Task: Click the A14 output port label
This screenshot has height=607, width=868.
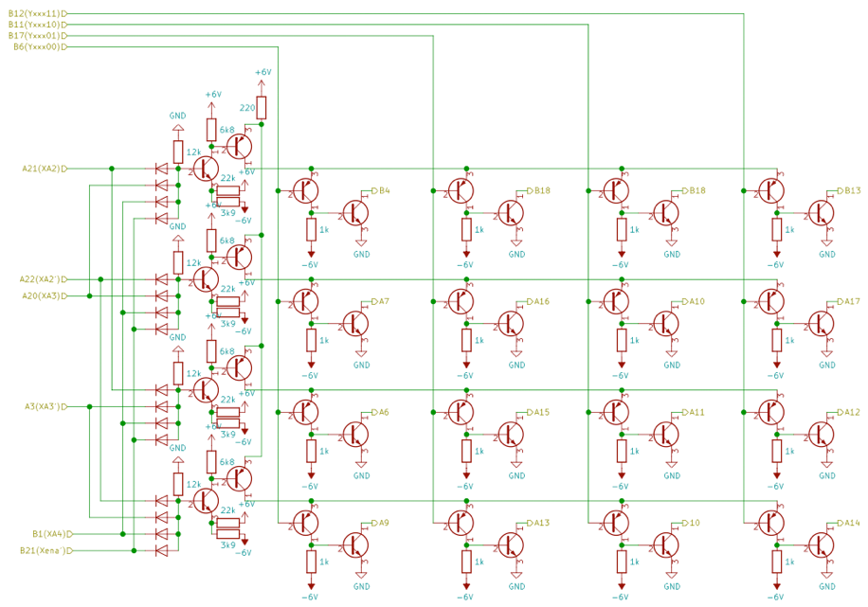Action: 849,523
